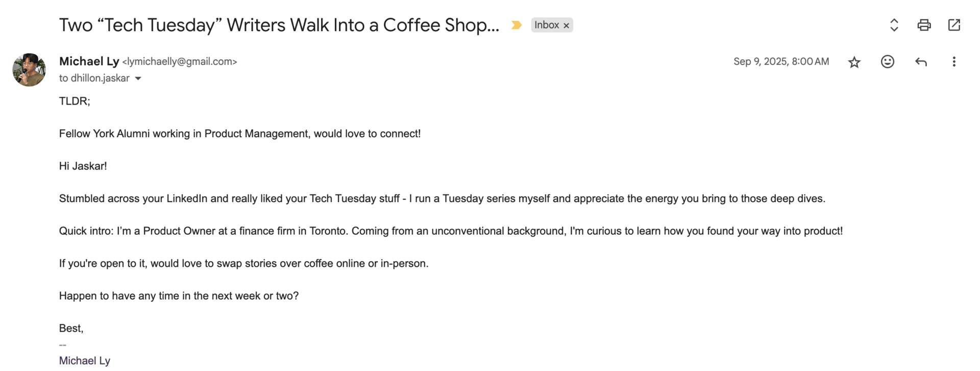This screenshot has height=371, width=980.
Task: Expand all messages using the up-down chevrons
Action: point(894,25)
